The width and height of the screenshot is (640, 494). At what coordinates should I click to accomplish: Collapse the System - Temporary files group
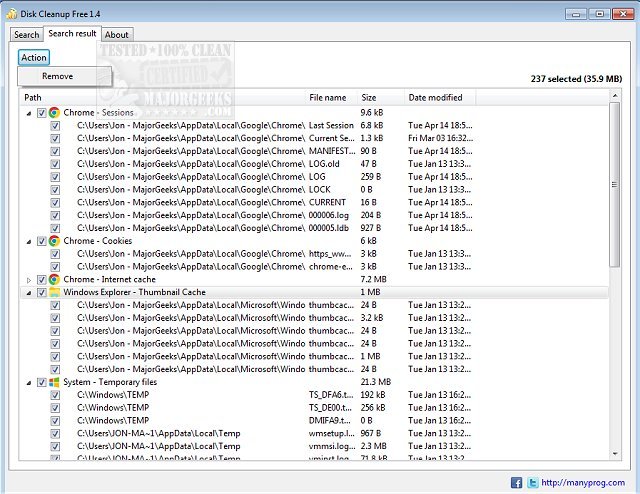(x=29, y=383)
